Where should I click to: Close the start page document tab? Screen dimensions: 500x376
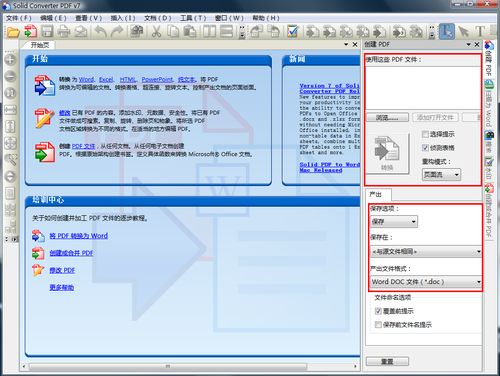[355, 44]
